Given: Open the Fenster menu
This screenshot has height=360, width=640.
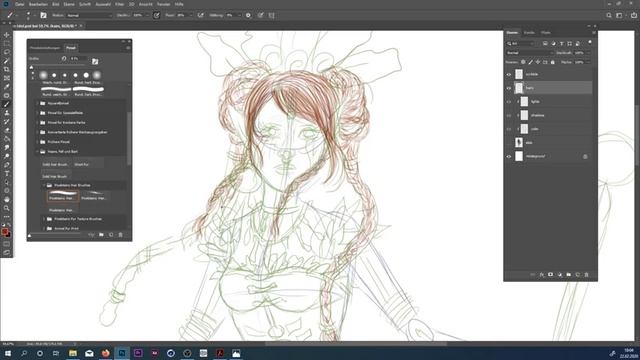Looking at the screenshot, I should (164, 4).
